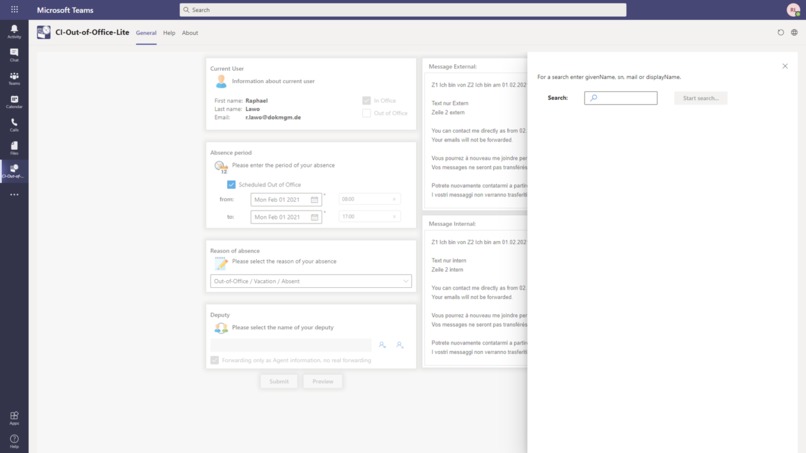Open the Activity feed in sidebar
The width and height of the screenshot is (806, 453).
click(x=14, y=31)
